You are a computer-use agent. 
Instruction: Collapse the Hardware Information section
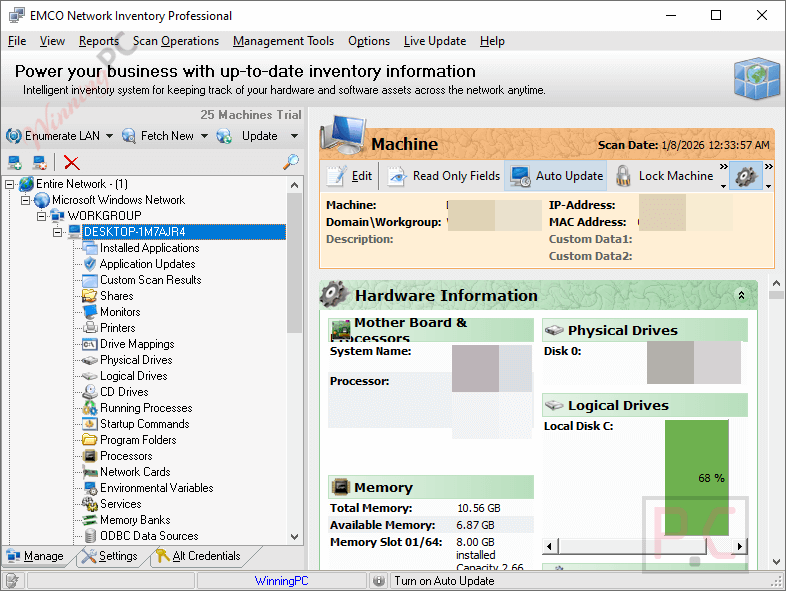[x=741, y=295]
